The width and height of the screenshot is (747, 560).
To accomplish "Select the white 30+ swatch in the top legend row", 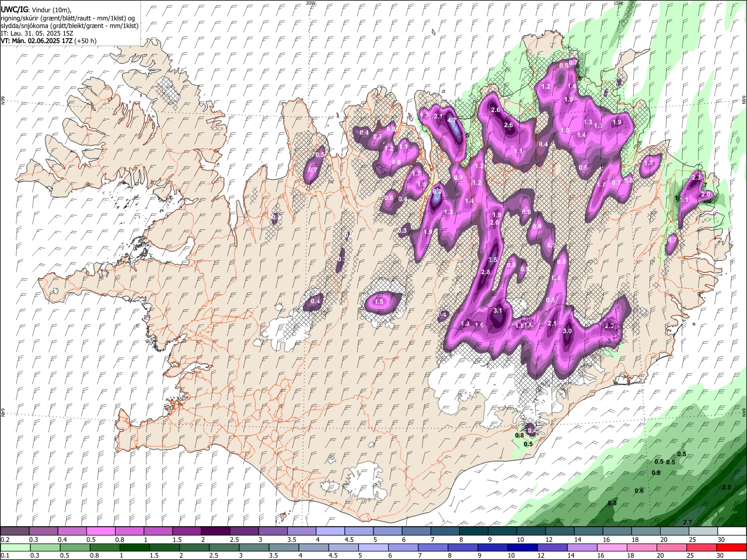I will [732, 531].
